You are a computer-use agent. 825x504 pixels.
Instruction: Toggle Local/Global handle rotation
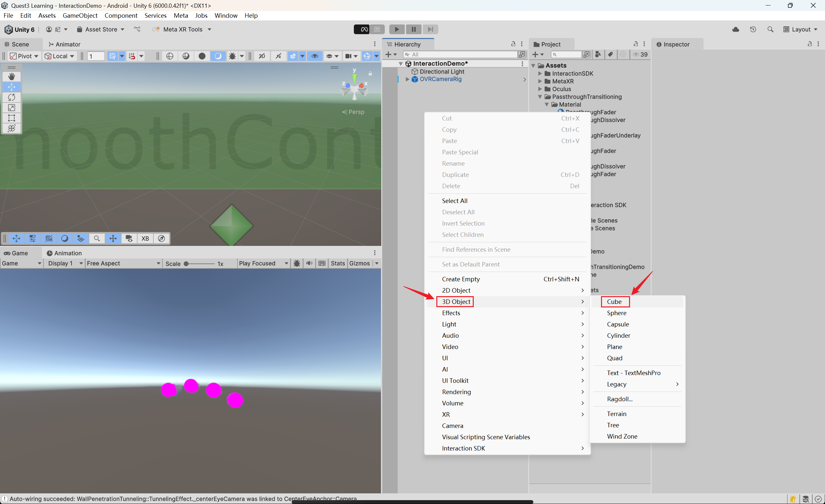click(59, 56)
